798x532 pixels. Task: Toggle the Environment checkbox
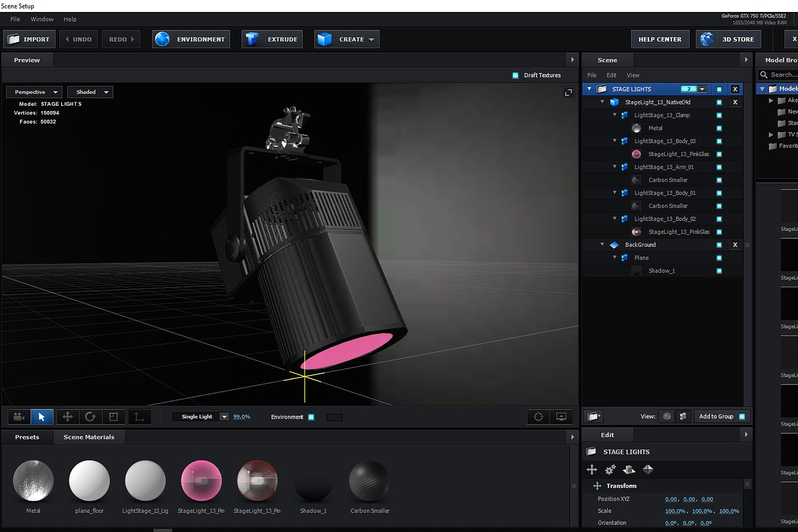[x=311, y=417]
